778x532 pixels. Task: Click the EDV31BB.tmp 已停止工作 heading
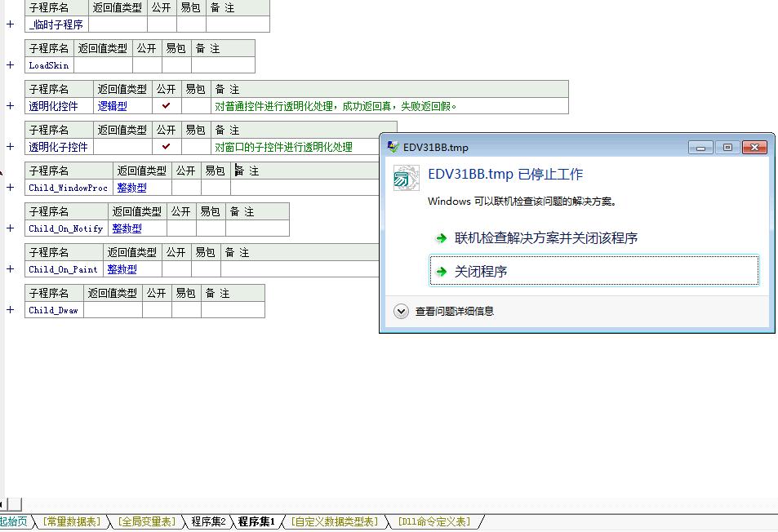pyautogui.click(x=505, y=174)
